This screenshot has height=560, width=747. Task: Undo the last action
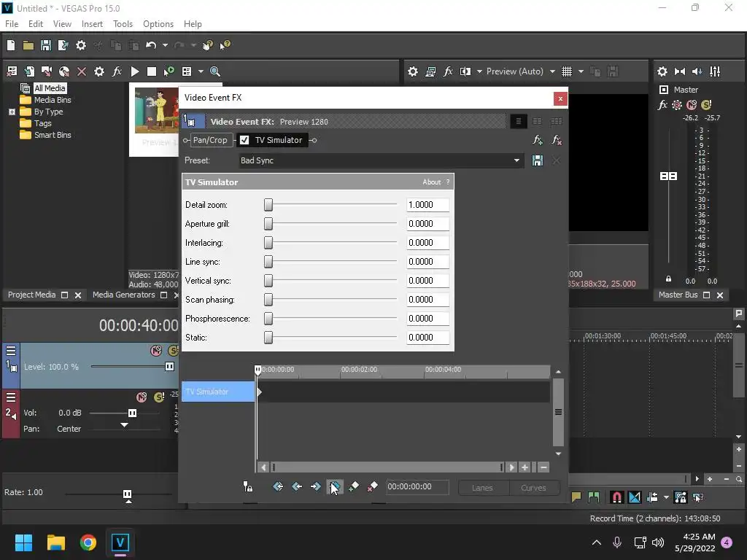point(151,45)
